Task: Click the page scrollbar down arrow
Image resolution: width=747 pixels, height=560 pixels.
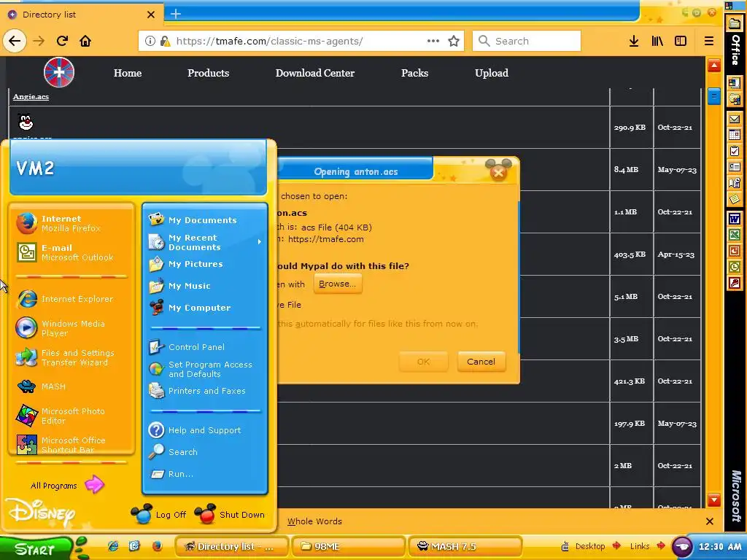Action: click(x=714, y=499)
